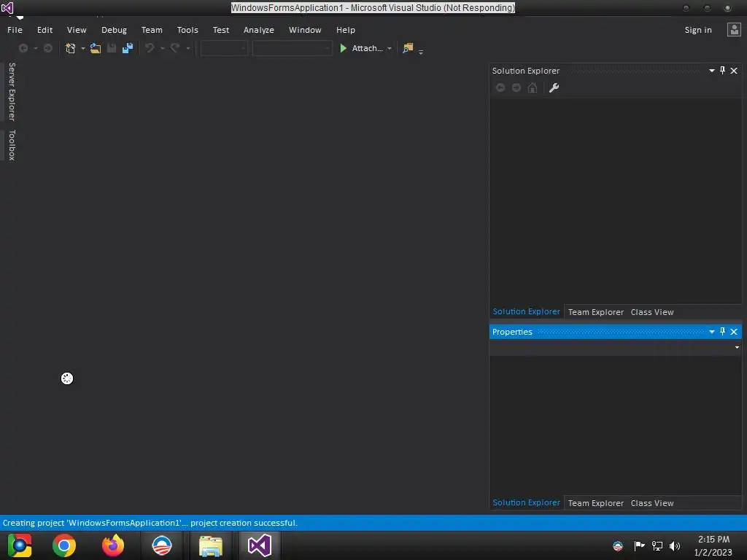Click the Visual Studio logo in title bar
The height and width of the screenshot is (560, 747).
[7, 7]
